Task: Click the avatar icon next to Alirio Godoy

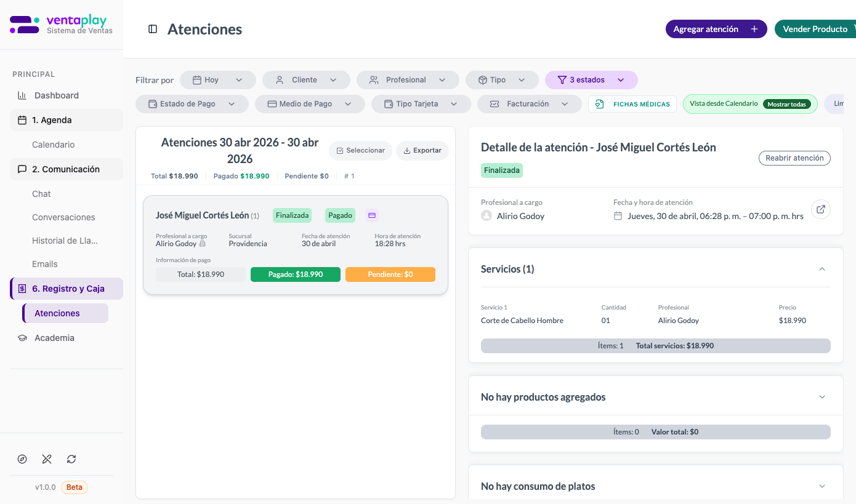Action: [x=487, y=216]
